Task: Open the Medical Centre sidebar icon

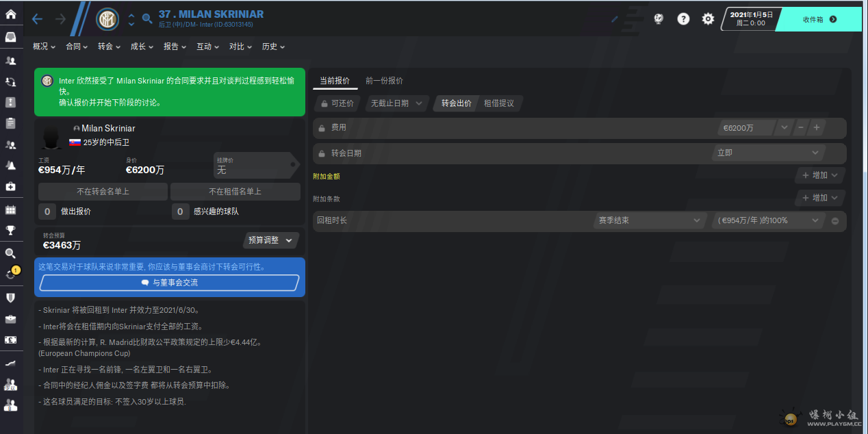Action: tap(10, 186)
